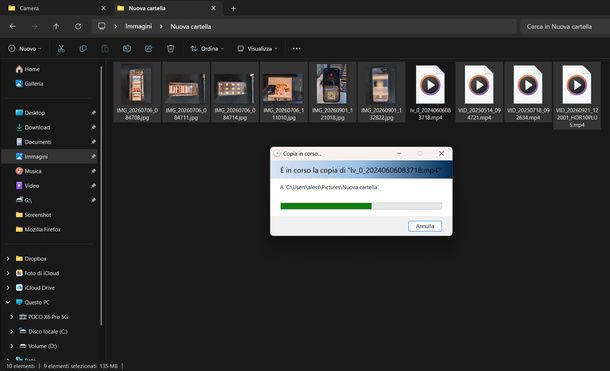
Task: Select thumbnail IMG_20260706_111010.jpg
Action: point(284,93)
